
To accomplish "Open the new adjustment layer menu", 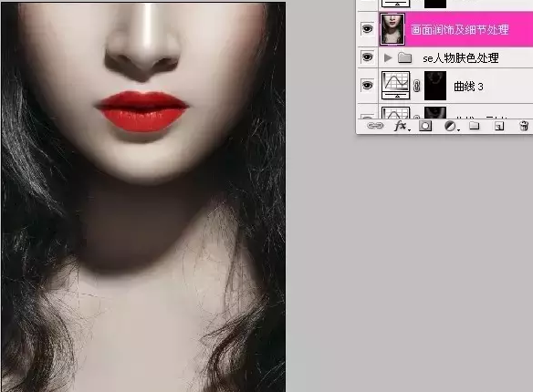I will coord(452,126).
